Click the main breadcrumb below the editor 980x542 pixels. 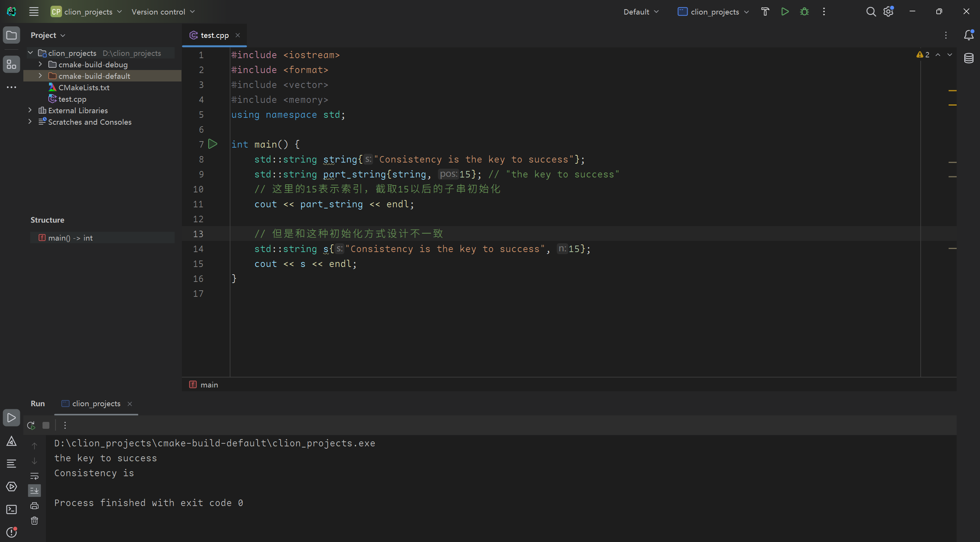pos(209,384)
